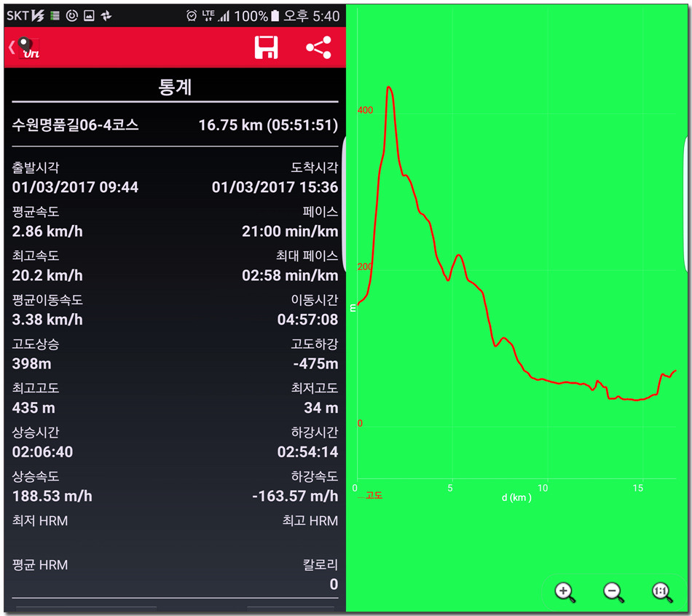Select descent time 02:54:14
692x616 pixels.
coord(307,452)
